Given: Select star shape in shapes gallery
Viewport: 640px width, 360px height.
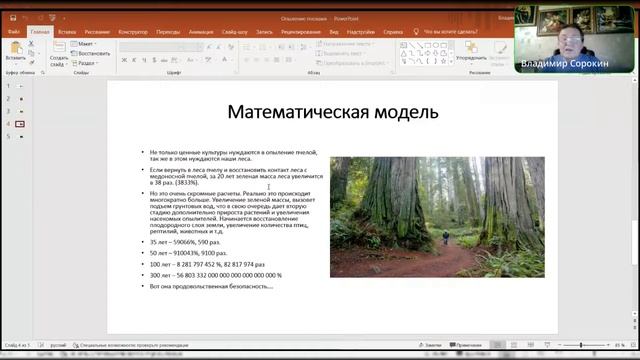Looking at the screenshot, I should [x=443, y=61].
